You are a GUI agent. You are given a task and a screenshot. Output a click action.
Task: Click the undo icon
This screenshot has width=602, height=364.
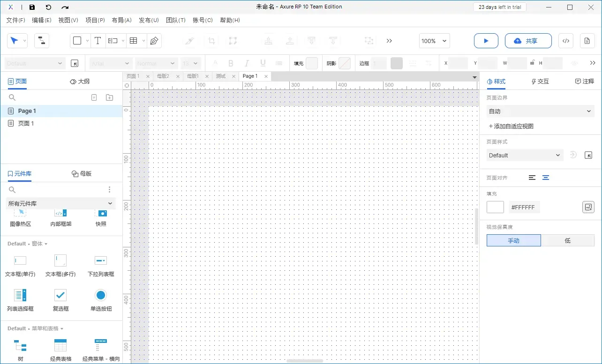[50, 7]
